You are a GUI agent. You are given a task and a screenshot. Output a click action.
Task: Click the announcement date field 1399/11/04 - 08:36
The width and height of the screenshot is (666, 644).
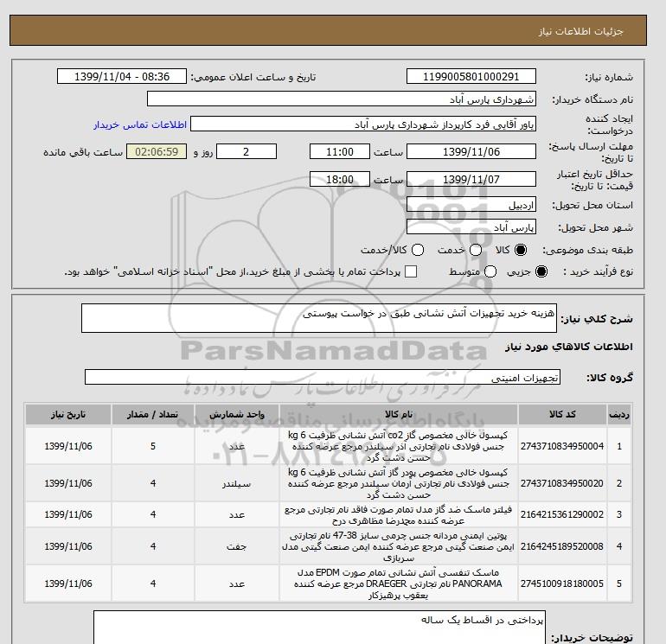point(122,76)
